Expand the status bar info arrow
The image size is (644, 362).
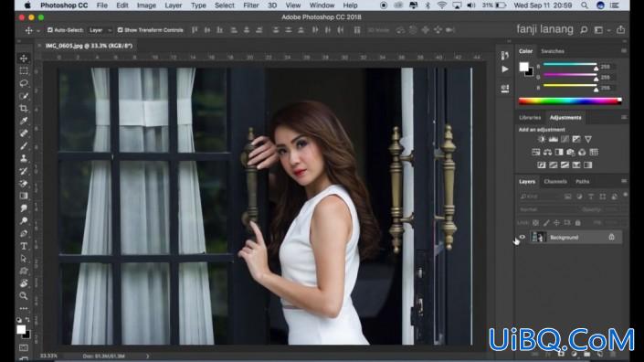point(147,357)
